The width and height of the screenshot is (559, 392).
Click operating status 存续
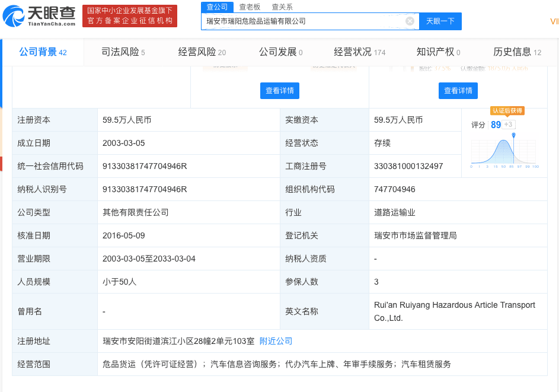click(382, 143)
